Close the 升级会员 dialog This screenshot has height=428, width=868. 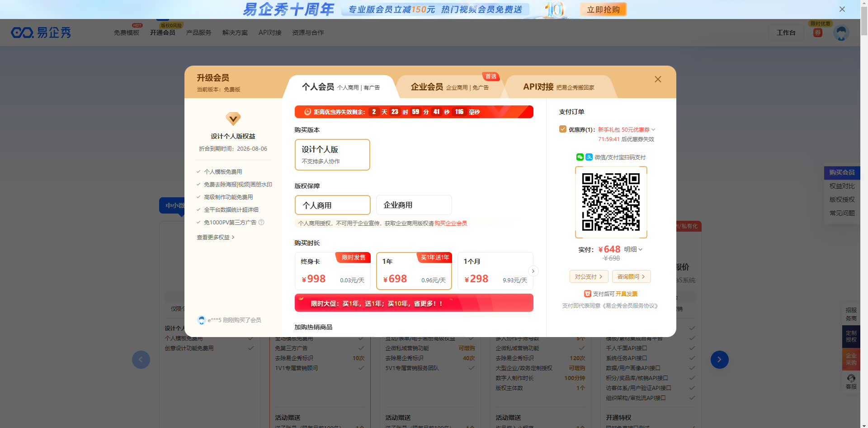point(658,79)
